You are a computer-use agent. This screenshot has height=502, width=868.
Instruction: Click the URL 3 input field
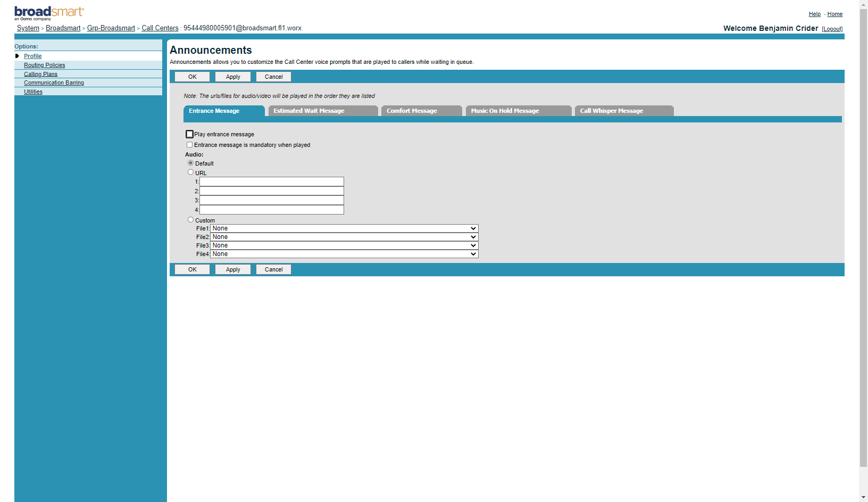click(272, 200)
